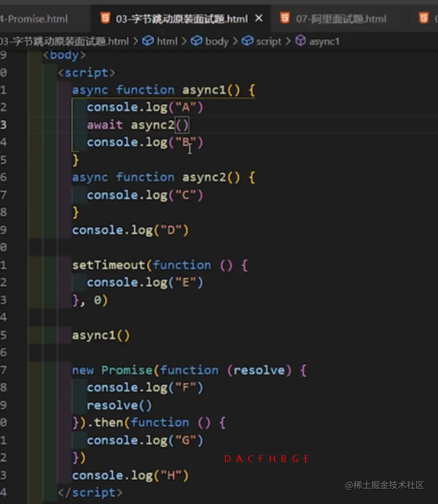Viewport: 438px width, 504px height.
Task: Click the console.log("E") line
Action: (x=145, y=282)
